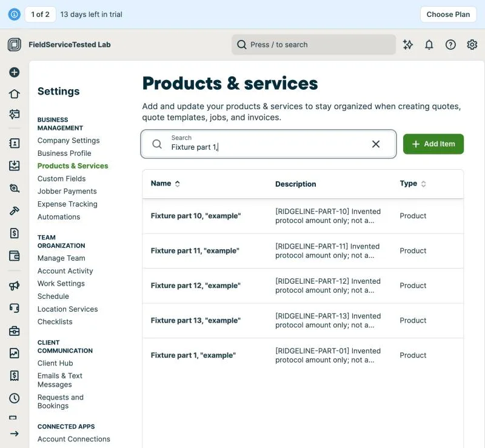Open the Requests inbox tray icon
485x448 pixels.
pyautogui.click(x=14, y=165)
